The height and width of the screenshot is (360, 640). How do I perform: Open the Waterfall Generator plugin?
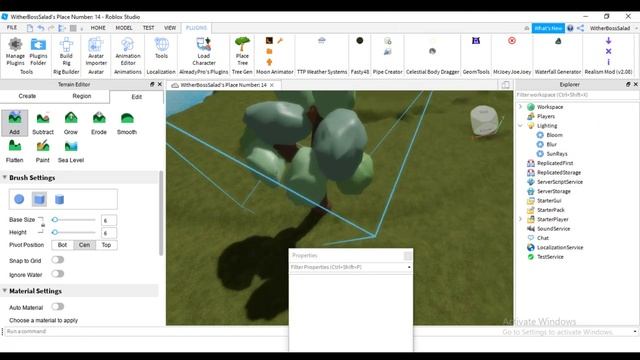558,41
